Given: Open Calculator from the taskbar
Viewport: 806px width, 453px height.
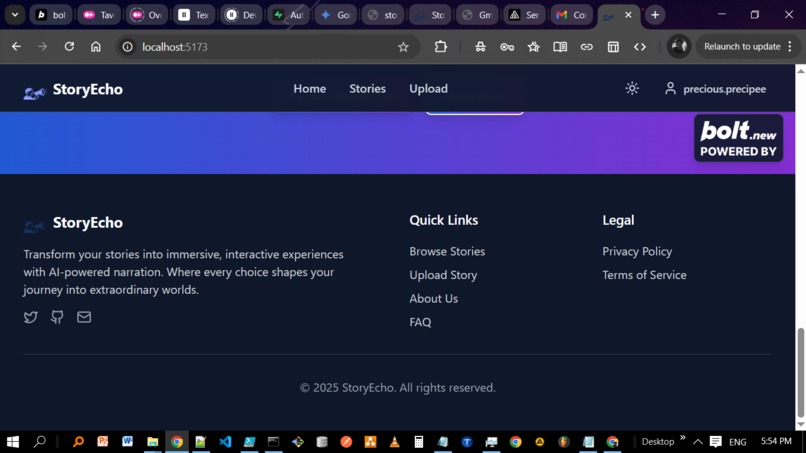Looking at the screenshot, I should point(419,442).
